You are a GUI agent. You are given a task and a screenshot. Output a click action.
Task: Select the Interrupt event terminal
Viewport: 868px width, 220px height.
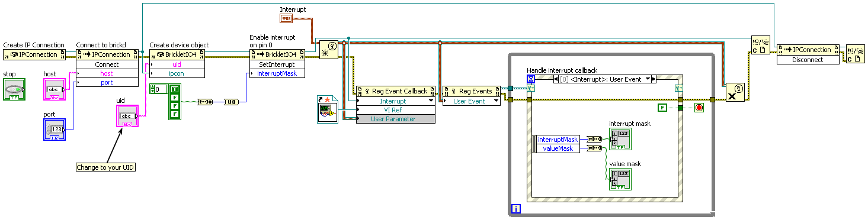[287, 19]
